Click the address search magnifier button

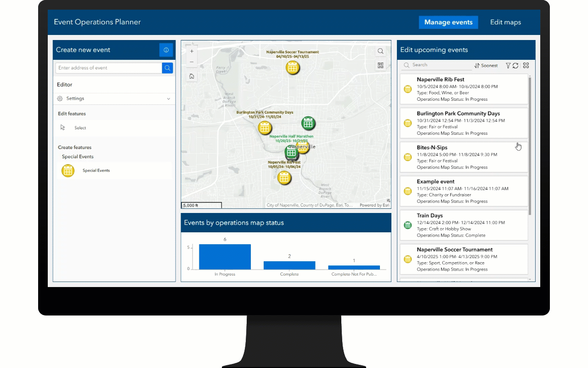pyautogui.click(x=168, y=68)
